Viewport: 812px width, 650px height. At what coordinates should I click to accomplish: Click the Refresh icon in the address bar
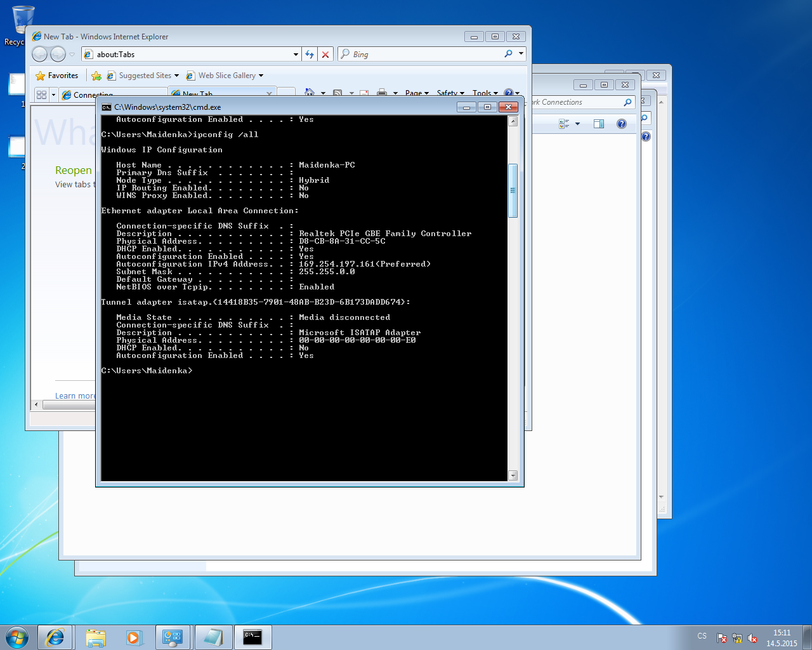[x=310, y=55]
